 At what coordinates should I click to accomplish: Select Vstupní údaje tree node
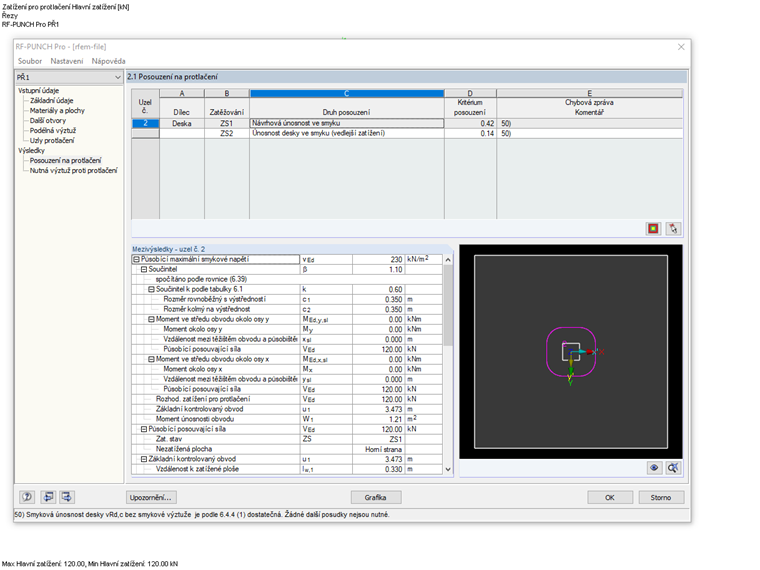[x=38, y=91]
